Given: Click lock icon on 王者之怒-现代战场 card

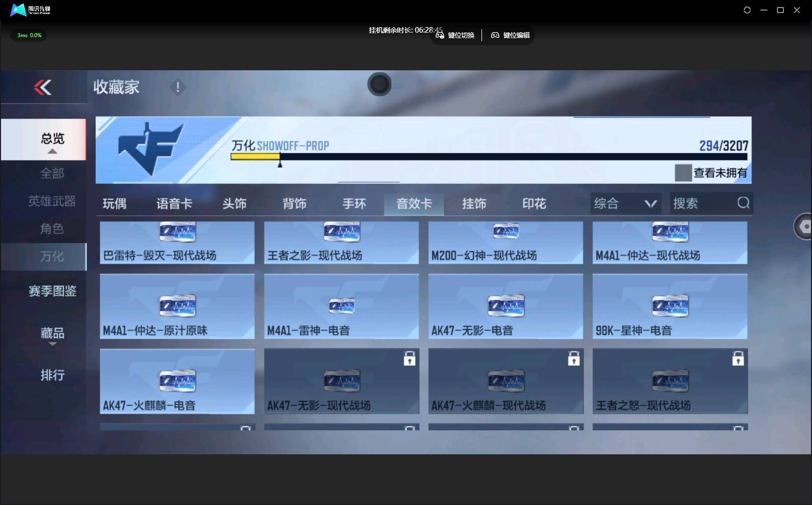Looking at the screenshot, I should click(x=738, y=358).
